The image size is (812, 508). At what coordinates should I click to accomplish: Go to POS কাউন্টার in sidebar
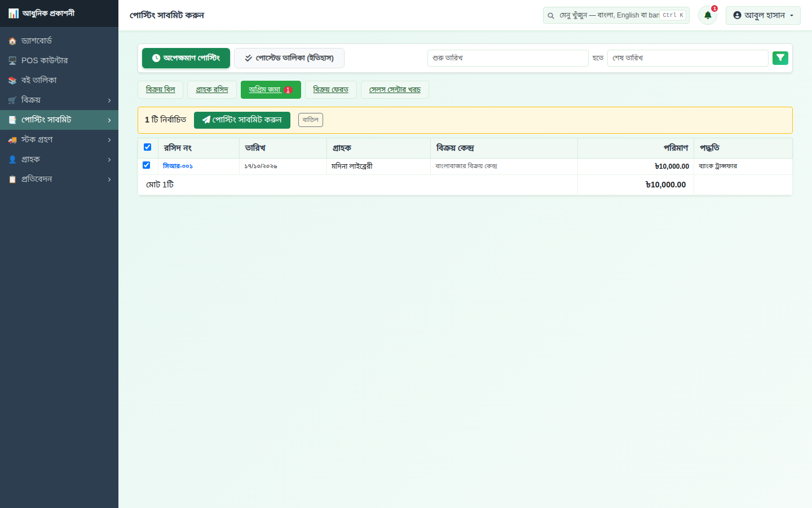tap(59, 60)
